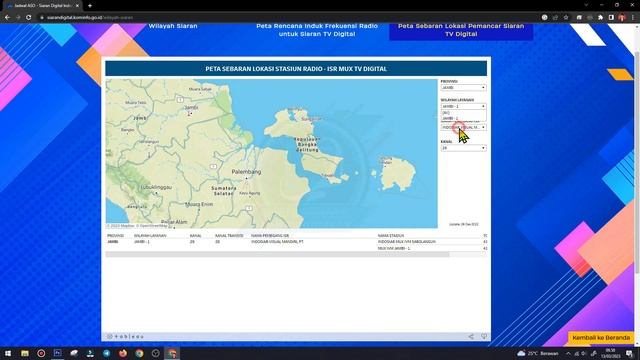
Task: Click the share page icon in address bar
Action: 555,18
